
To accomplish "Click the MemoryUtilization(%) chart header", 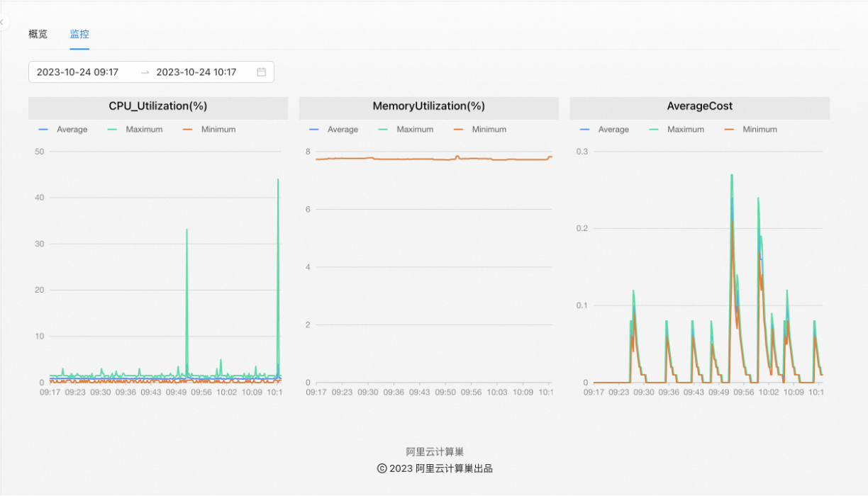I will (x=429, y=106).
